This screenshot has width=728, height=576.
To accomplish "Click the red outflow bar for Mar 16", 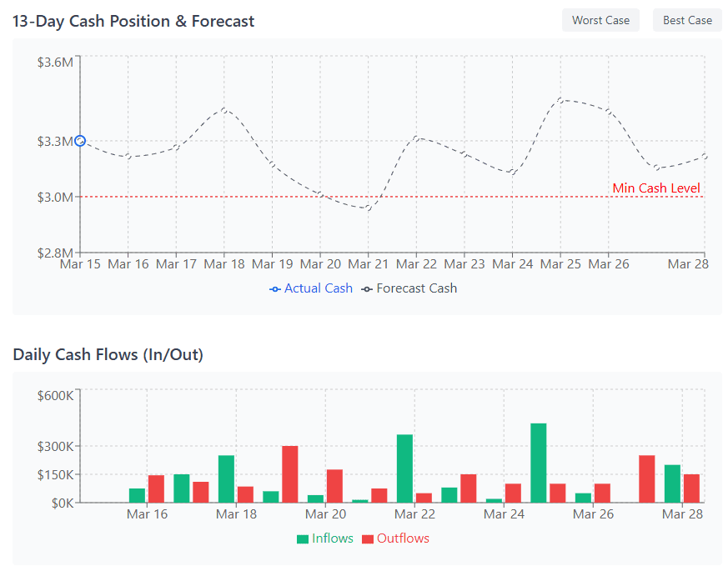I will pyautogui.click(x=156, y=488).
